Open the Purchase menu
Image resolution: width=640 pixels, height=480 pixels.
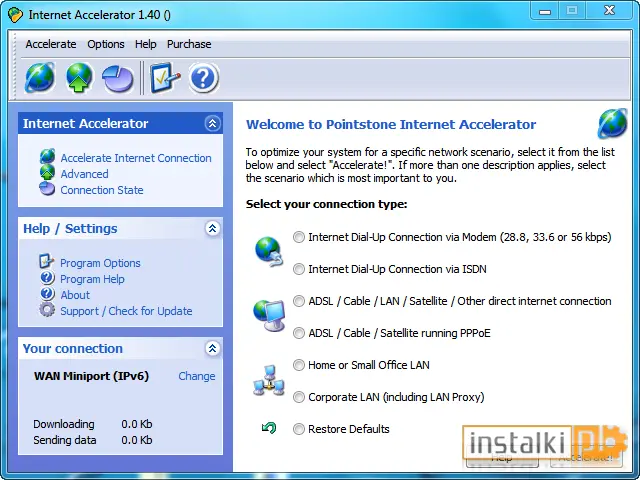(189, 44)
